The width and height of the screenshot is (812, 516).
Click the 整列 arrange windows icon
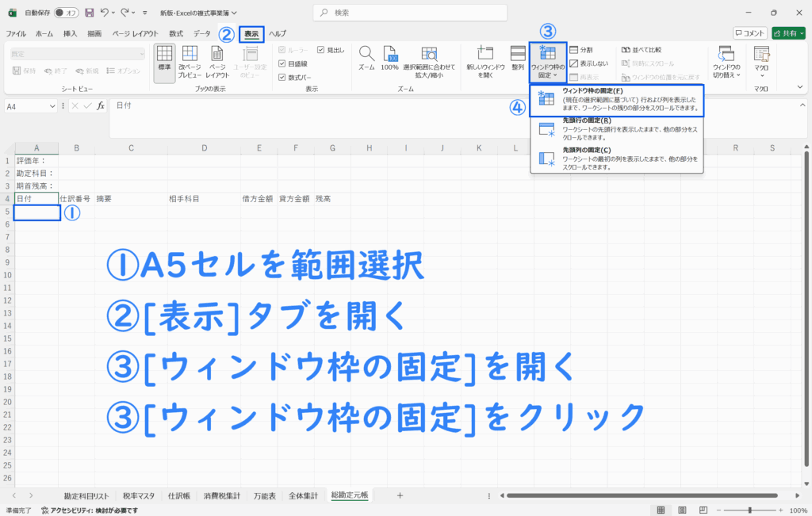pos(518,56)
